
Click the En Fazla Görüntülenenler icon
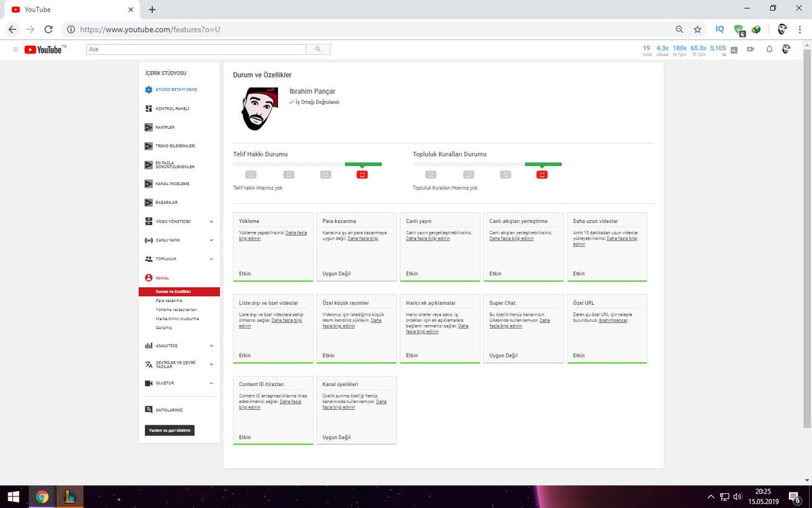click(x=149, y=165)
